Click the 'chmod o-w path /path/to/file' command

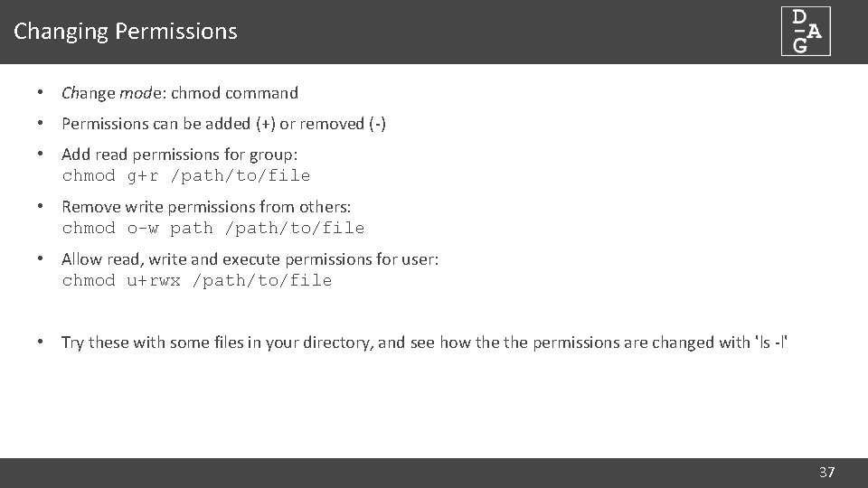pyautogui.click(x=212, y=228)
